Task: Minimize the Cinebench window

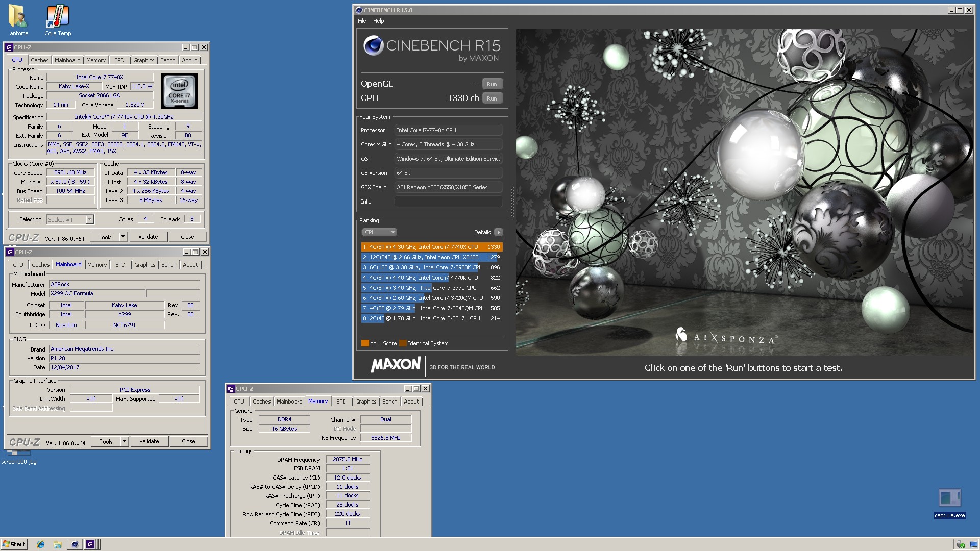Action: click(x=951, y=10)
